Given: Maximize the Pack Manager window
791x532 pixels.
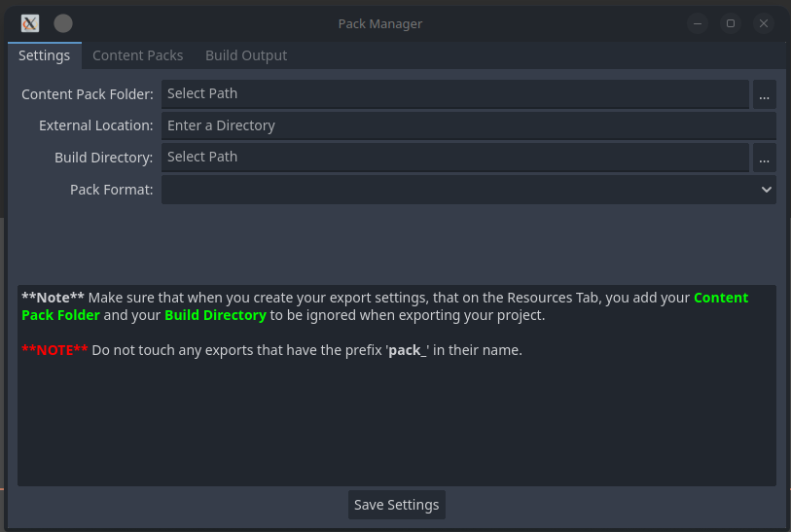Looking at the screenshot, I should [731, 23].
